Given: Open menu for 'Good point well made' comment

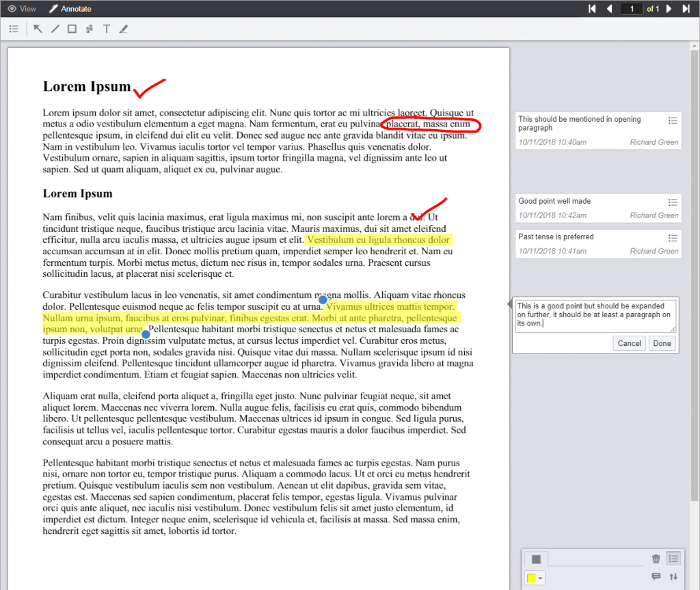Looking at the screenshot, I should [x=673, y=202].
